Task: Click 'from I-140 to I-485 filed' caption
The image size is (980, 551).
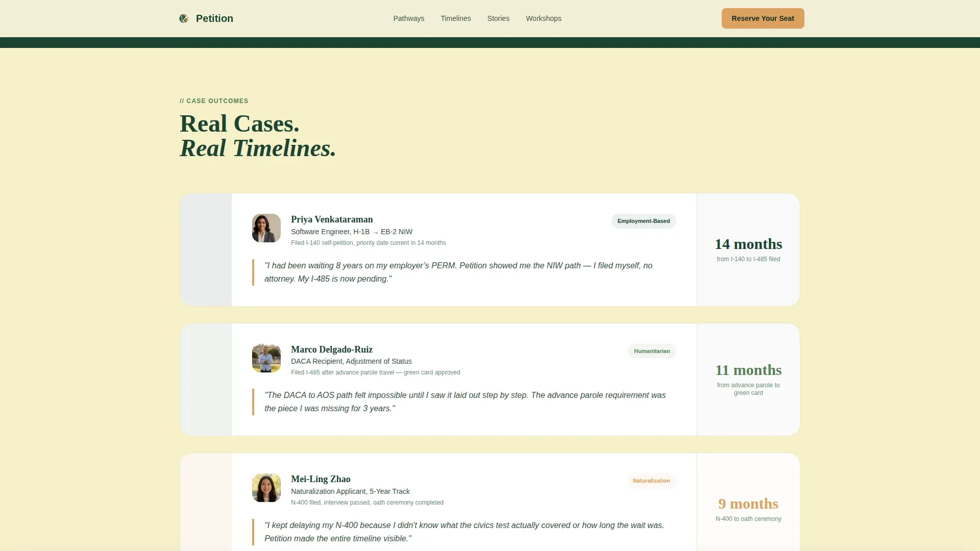Action: 748,259
